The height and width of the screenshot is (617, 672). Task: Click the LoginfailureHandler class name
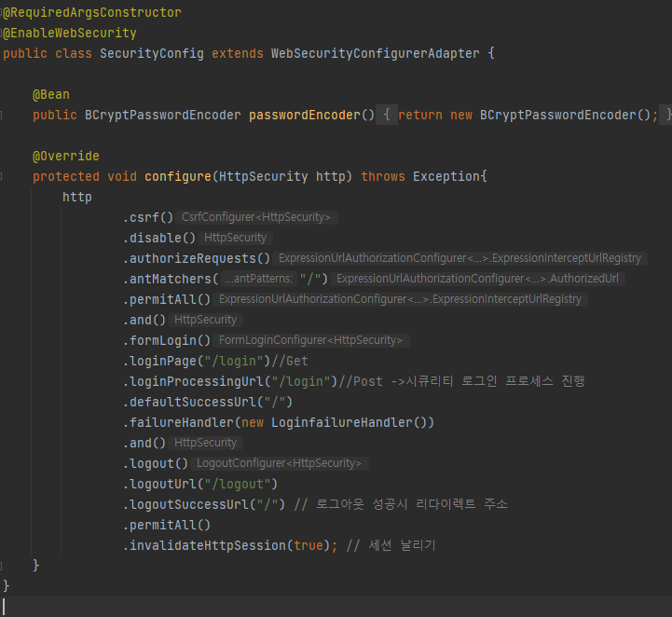(x=341, y=422)
